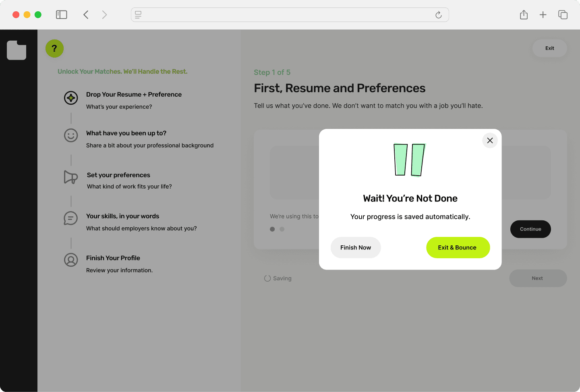Click 'First, Resume and Preferences' heading

[x=340, y=88]
